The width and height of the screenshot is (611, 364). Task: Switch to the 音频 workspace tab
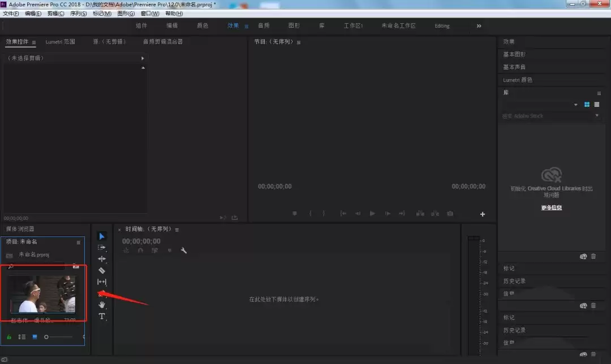[x=264, y=25]
